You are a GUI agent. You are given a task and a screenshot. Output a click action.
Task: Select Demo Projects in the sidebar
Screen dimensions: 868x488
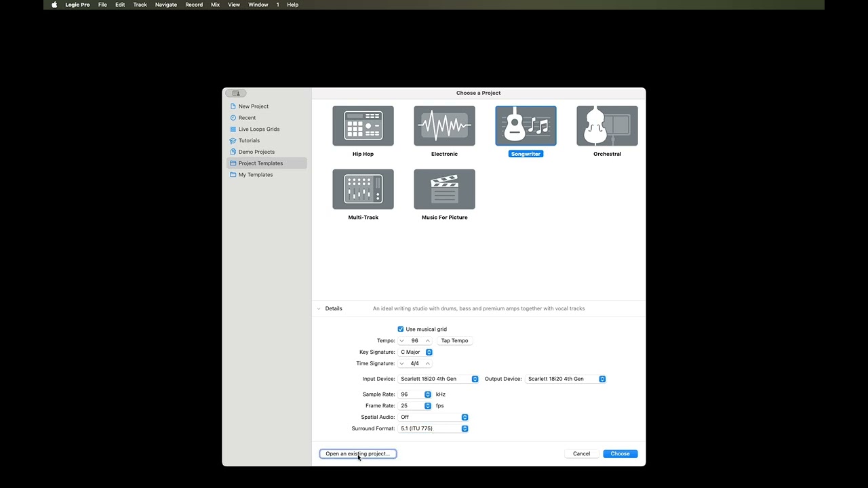(x=256, y=152)
